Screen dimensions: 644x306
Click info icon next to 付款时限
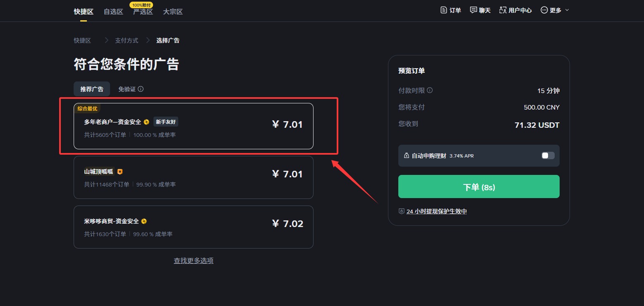point(430,91)
